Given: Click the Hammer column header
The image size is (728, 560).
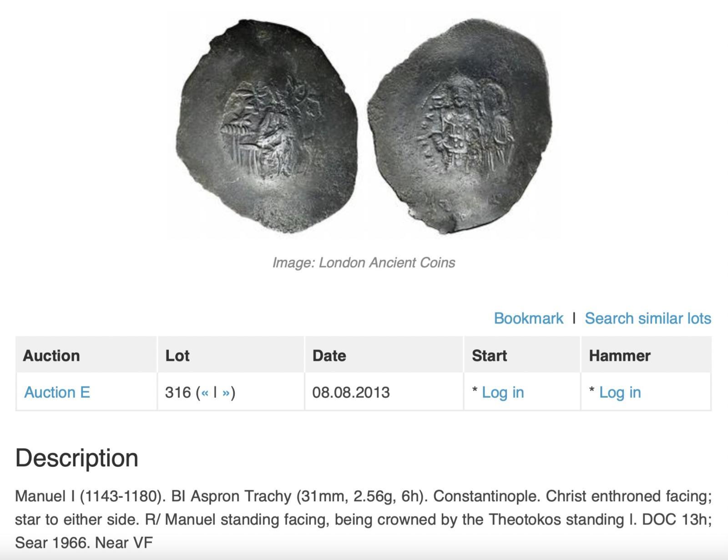Looking at the screenshot, I should tap(620, 355).
